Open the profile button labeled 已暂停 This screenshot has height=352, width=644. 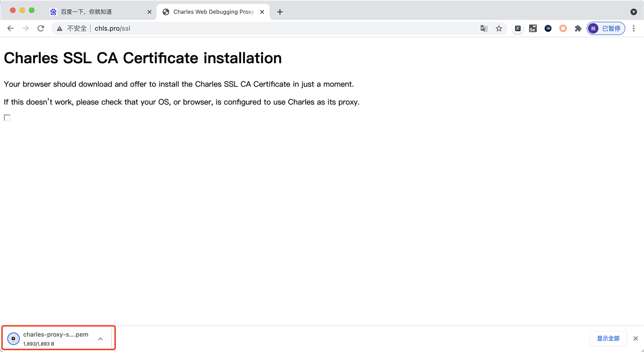tap(606, 29)
